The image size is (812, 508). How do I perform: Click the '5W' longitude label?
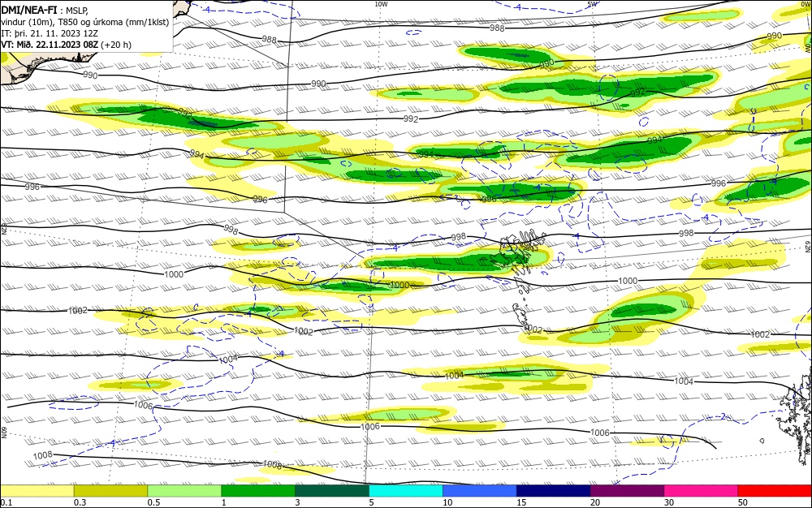coord(591,4)
